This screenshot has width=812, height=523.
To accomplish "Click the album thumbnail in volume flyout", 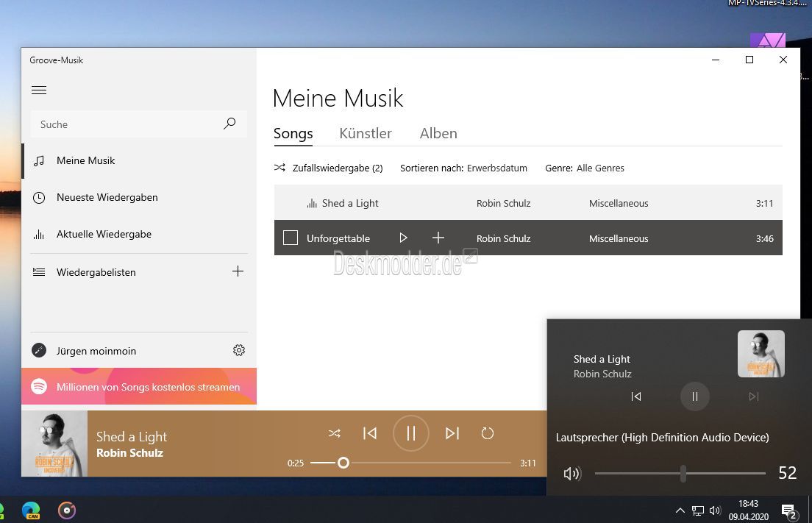I will click(x=761, y=354).
